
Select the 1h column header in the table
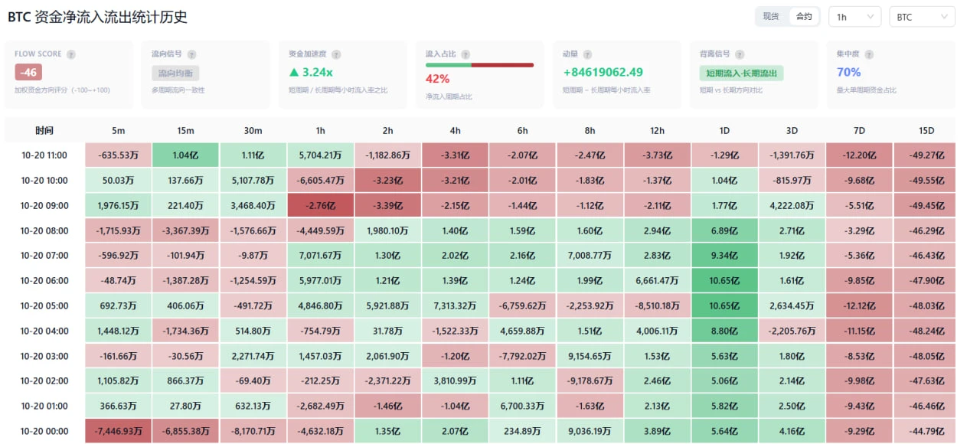point(321,130)
